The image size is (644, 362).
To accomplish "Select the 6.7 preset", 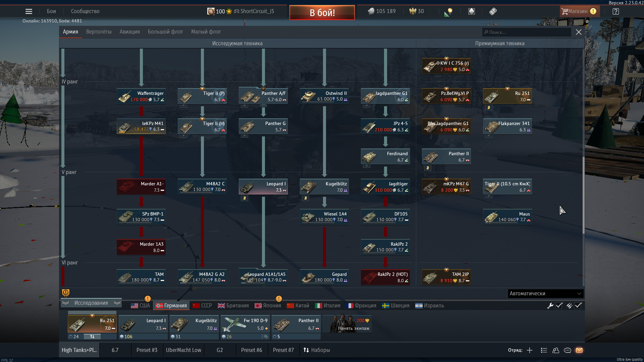I will click(115, 350).
